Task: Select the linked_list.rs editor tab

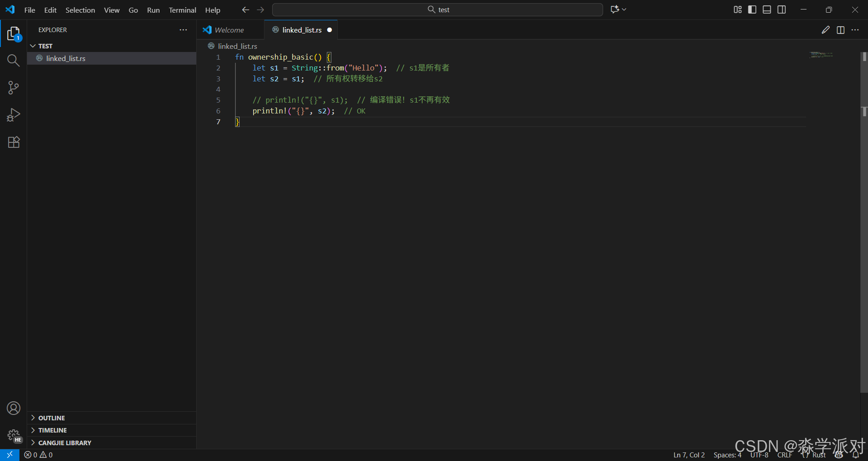Action: pos(301,30)
